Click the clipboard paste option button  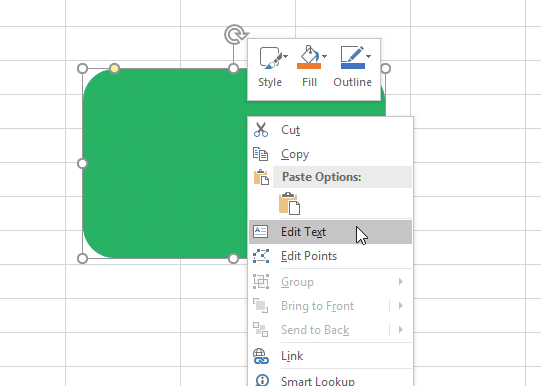(289, 204)
